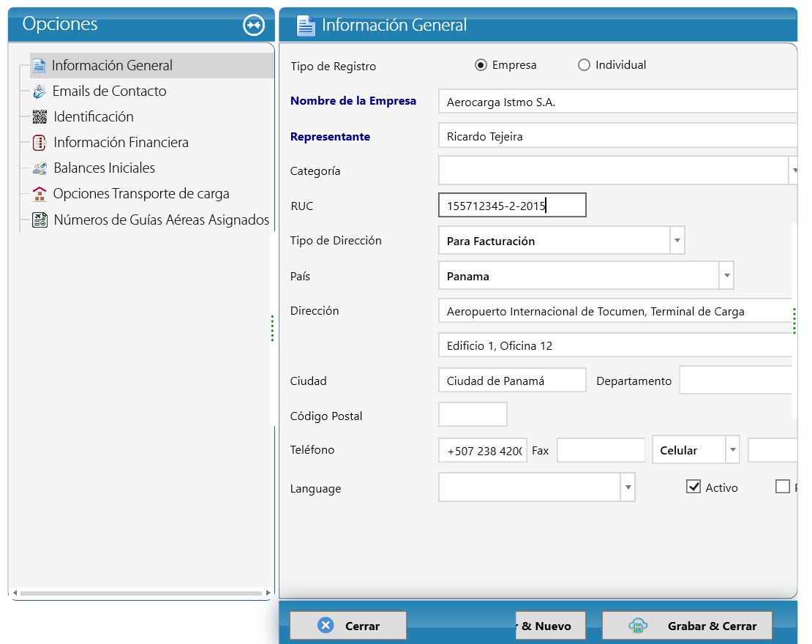Open Opciones Transporte de carga
Viewport: 812px width, 644px height.
click(141, 194)
